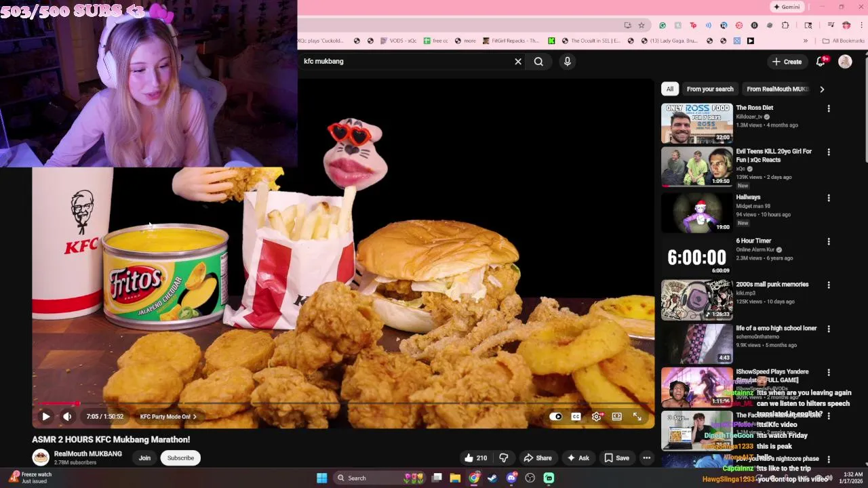
Task: Clear the 'kfc mukbang' search text
Action: [x=518, y=62]
